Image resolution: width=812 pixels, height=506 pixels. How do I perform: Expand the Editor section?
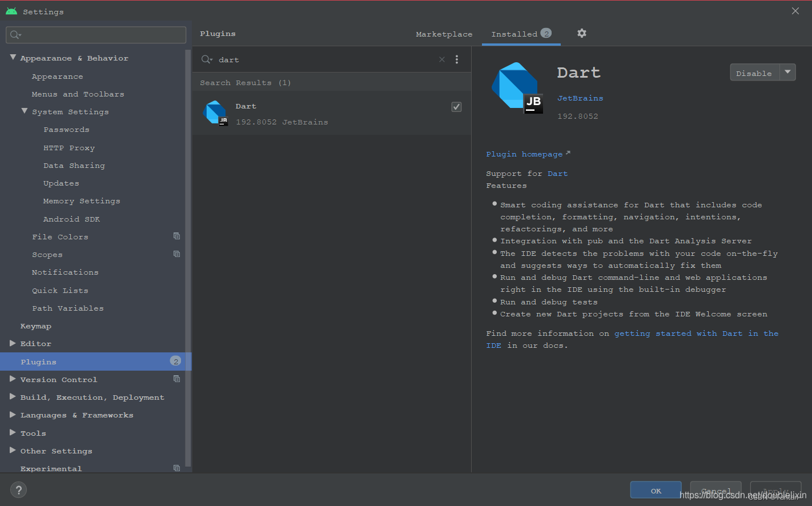click(x=13, y=343)
